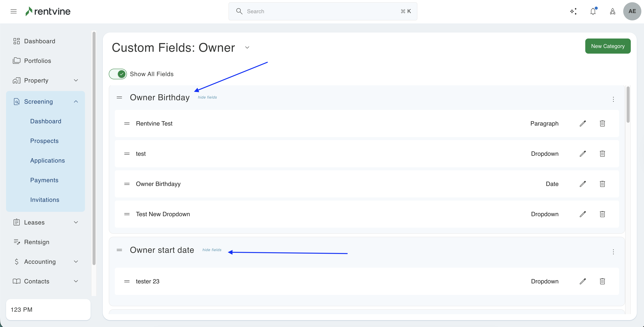The image size is (644, 327).
Task: Go to Portfolios in sidebar
Action: (38, 61)
